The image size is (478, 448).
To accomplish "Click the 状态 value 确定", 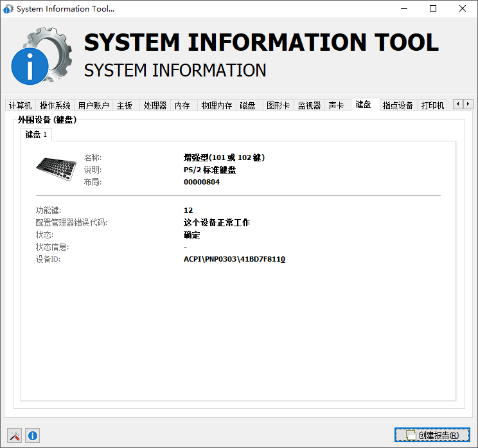I will pyautogui.click(x=191, y=235).
